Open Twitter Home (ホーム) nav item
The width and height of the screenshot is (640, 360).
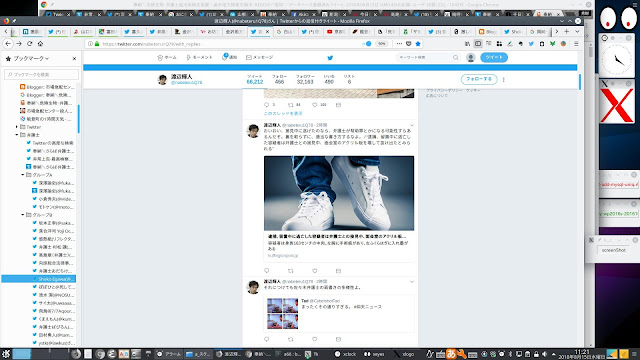pyautogui.click(x=167, y=58)
